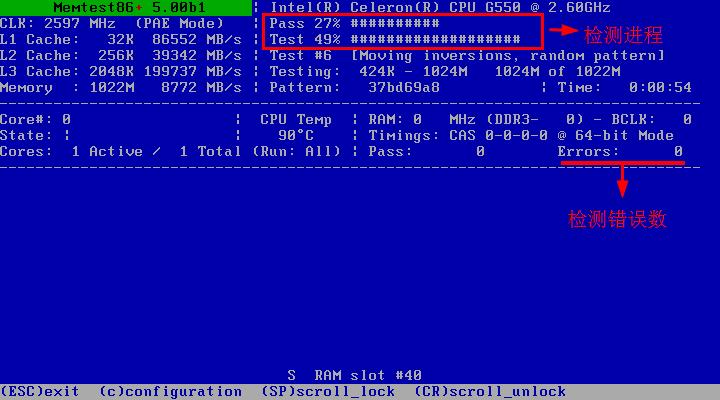The image size is (720, 400).
Task: Click the 90°C temperature reading
Action: point(296,136)
